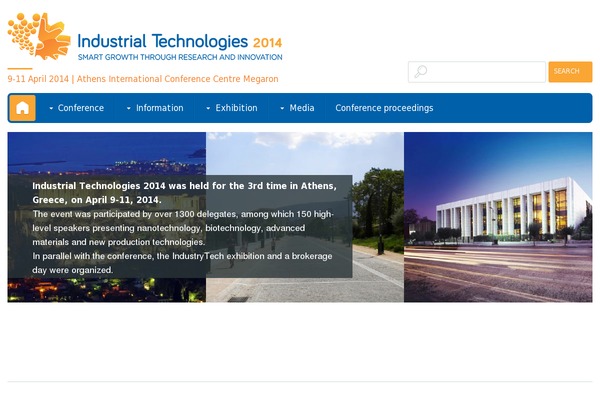Click 'Athens International Conference Centre Megaron' text

(x=178, y=79)
